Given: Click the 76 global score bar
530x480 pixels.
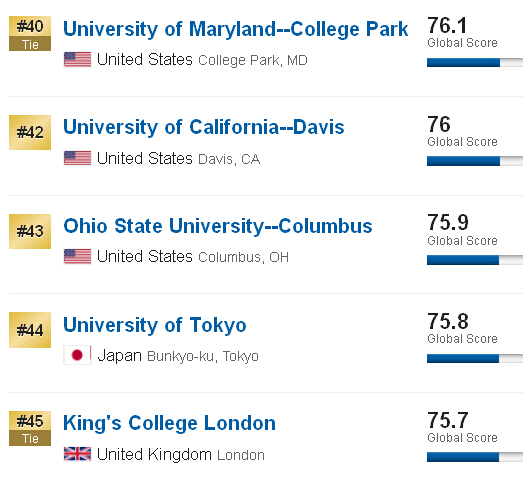Looking at the screenshot, I should 475,161.
